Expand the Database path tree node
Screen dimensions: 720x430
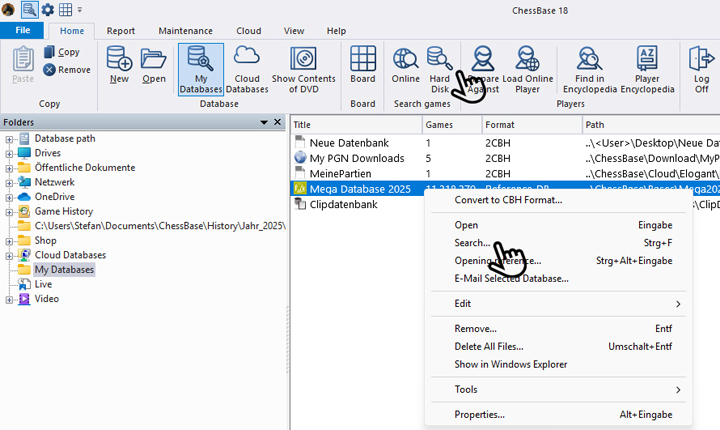pos(9,139)
